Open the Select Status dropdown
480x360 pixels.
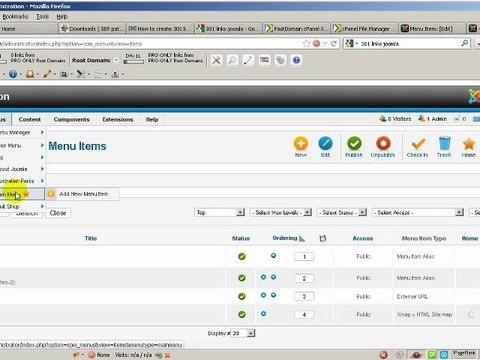[x=342, y=212]
